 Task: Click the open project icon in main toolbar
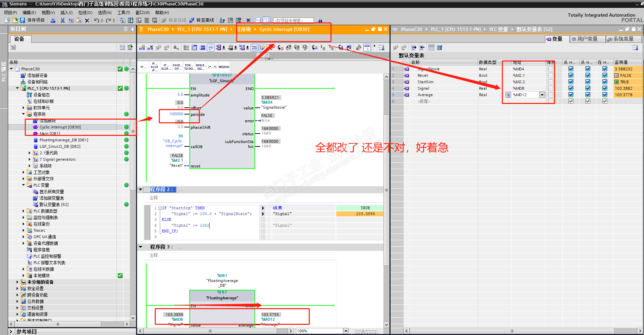pos(15,20)
